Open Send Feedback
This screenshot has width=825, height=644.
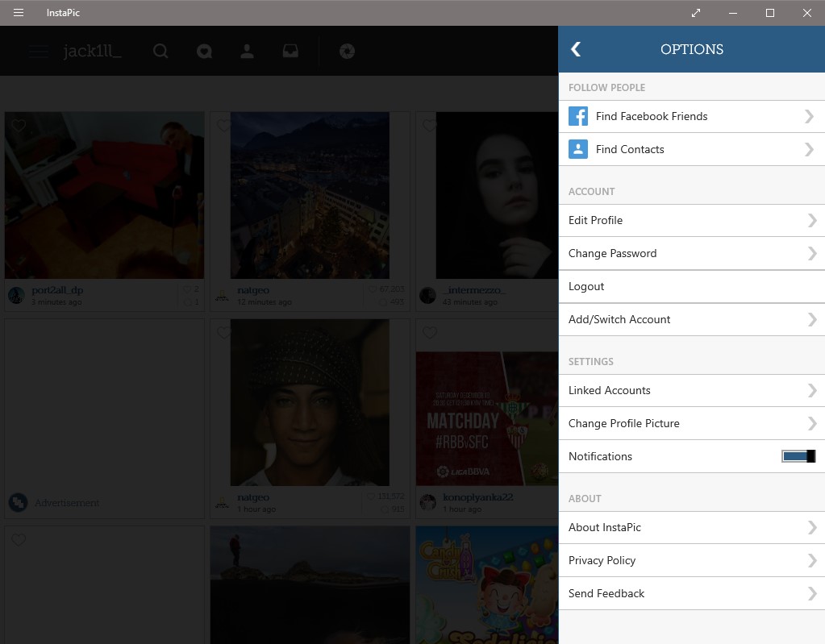[x=691, y=593]
